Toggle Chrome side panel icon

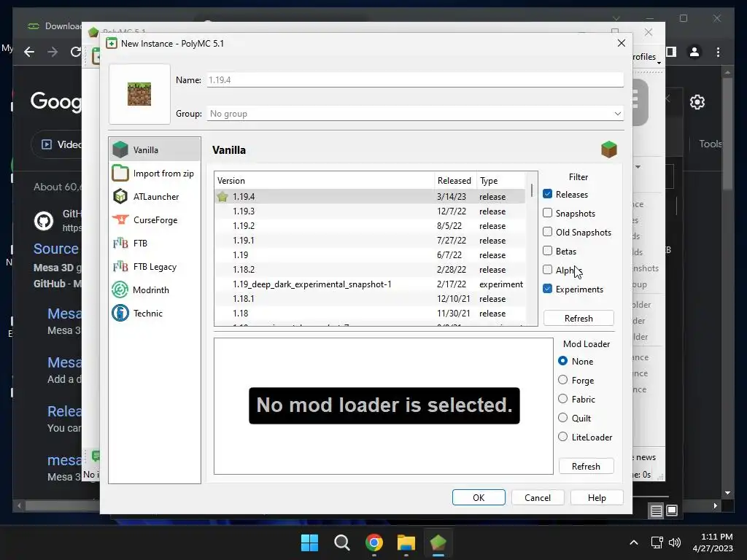(671, 52)
